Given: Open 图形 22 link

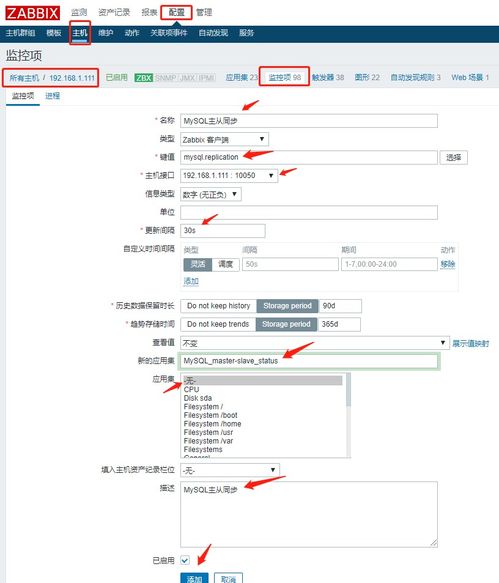Looking at the screenshot, I should click(367, 77).
